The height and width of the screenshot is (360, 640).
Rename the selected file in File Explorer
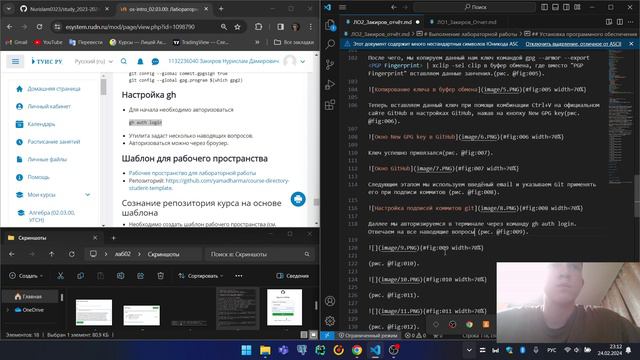tap(120, 276)
